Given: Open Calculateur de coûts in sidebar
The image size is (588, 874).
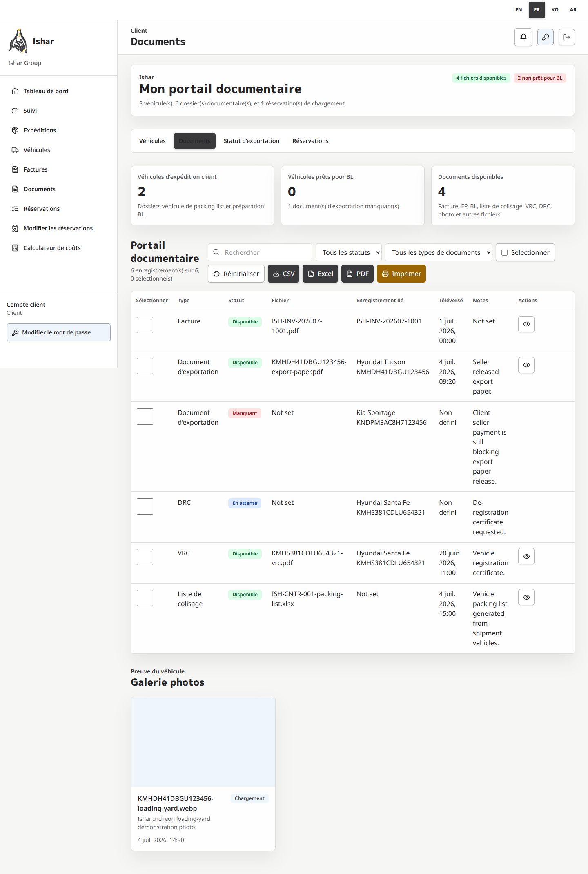Looking at the screenshot, I should 58,248.
